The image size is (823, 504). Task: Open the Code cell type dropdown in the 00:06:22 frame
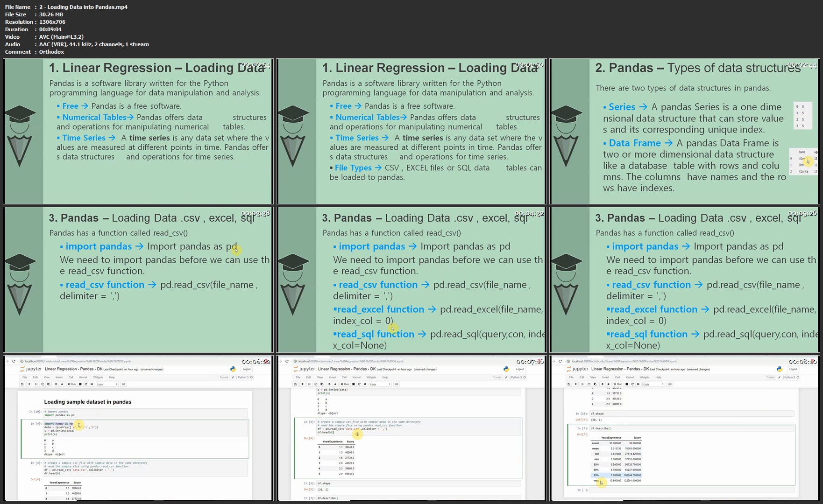tap(107, 384)
